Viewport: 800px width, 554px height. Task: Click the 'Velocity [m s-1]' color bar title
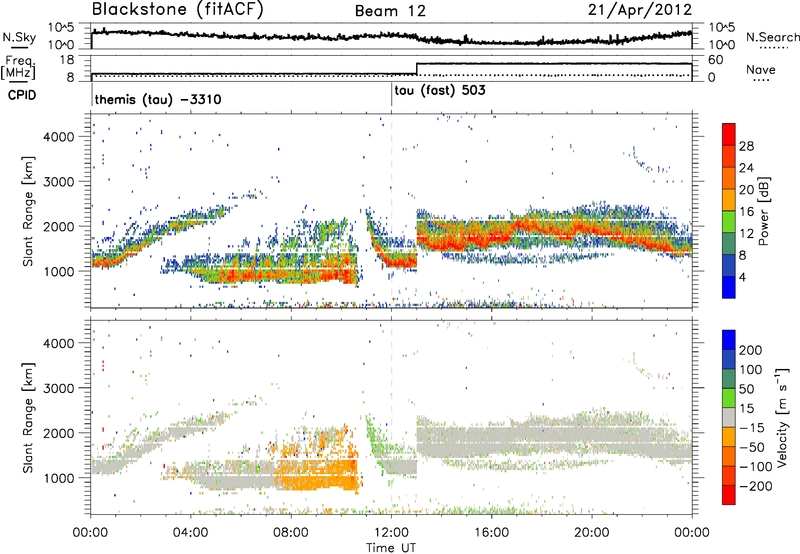click(781, 417)
